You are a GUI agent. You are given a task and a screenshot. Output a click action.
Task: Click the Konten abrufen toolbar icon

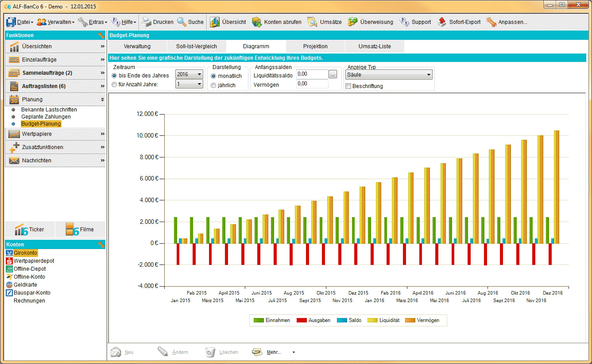point(257,22)
